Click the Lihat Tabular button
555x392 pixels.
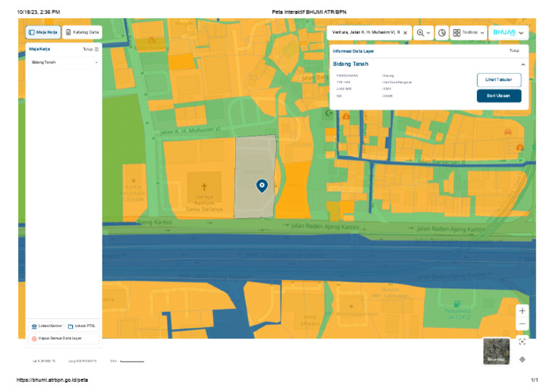[499, 80]
